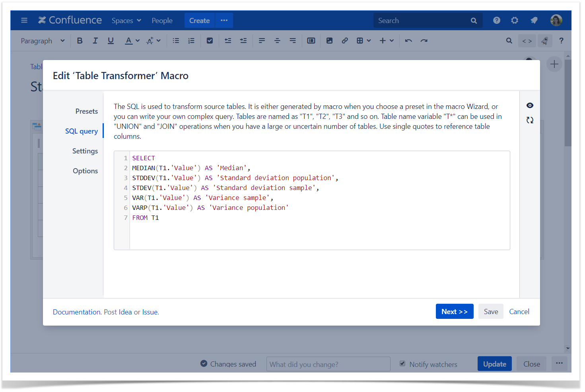Open the Confluence settings gear
The image size is (585, 392).
tap(515, 20)
